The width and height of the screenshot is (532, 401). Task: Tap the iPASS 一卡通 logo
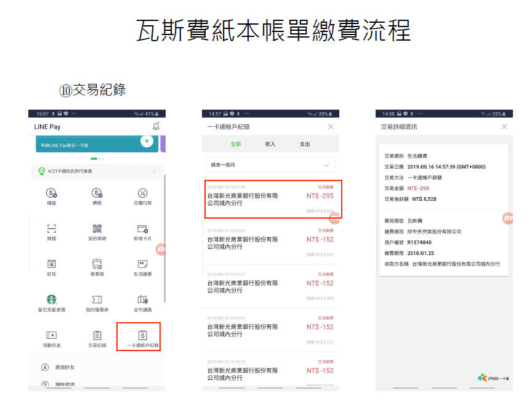tap(493, 378)
